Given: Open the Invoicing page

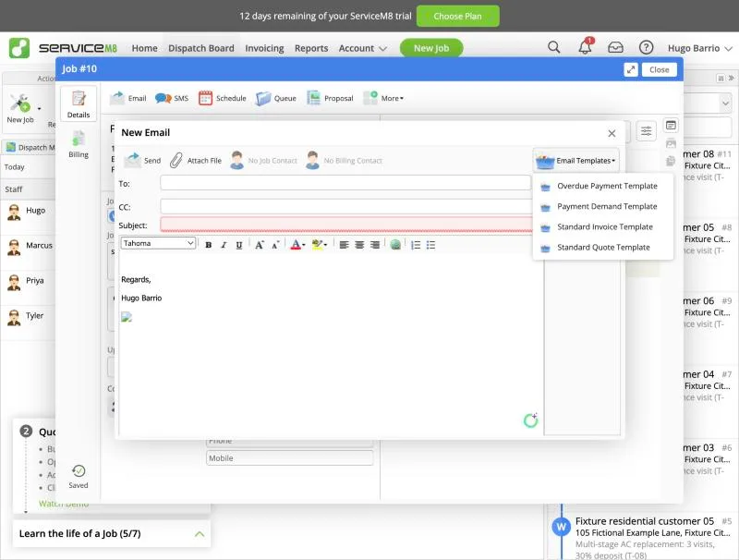Looking at the screenshot, I should [264, 48].
